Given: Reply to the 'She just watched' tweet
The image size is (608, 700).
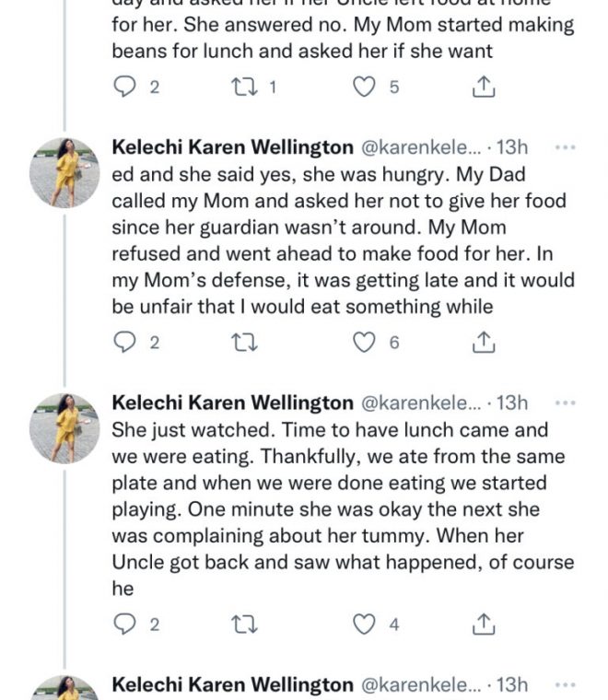Looking at the screenshot, I should (124, 624).
